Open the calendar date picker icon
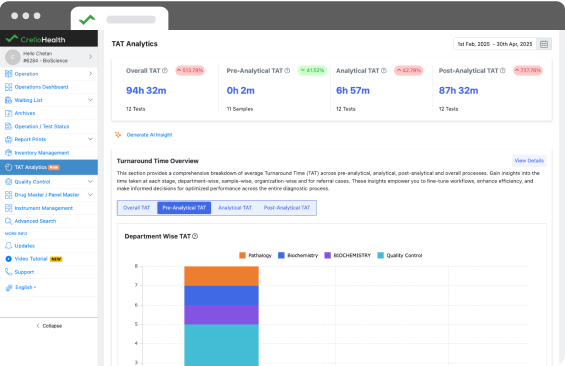 544,44
